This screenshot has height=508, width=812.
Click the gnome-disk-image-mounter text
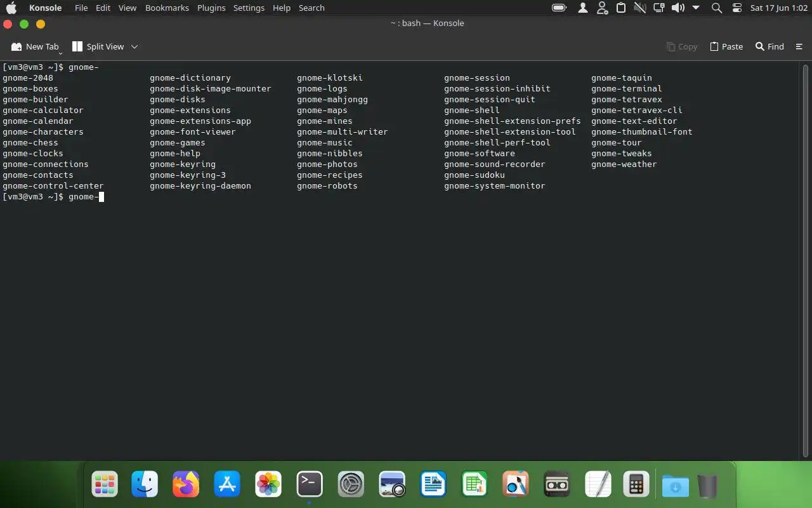[x=210, y=88]
